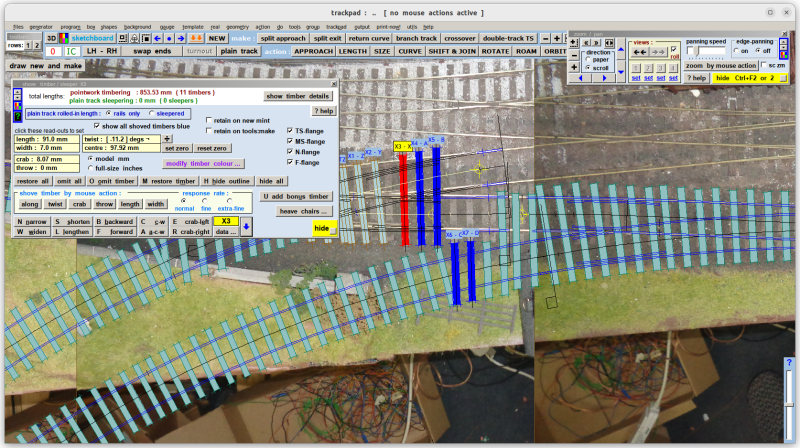The image size is (800, 448).
Task: Toggle show all shoved timbers blue checkbox
Action: (96, 126)
